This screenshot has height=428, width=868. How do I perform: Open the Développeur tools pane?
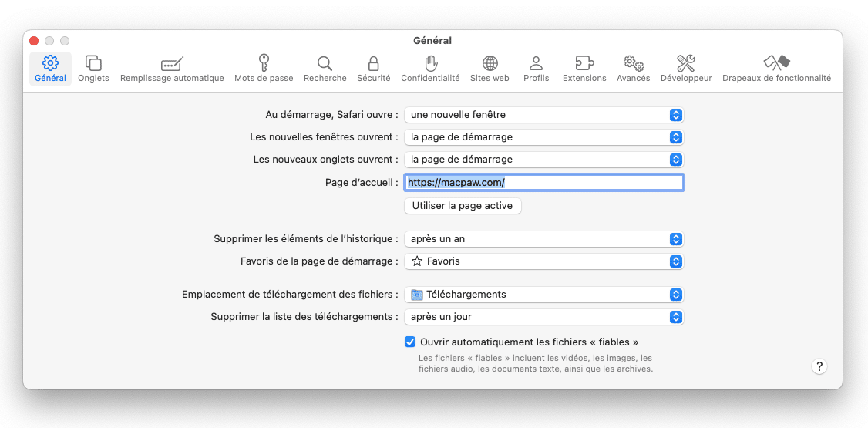tap(686, 69)
